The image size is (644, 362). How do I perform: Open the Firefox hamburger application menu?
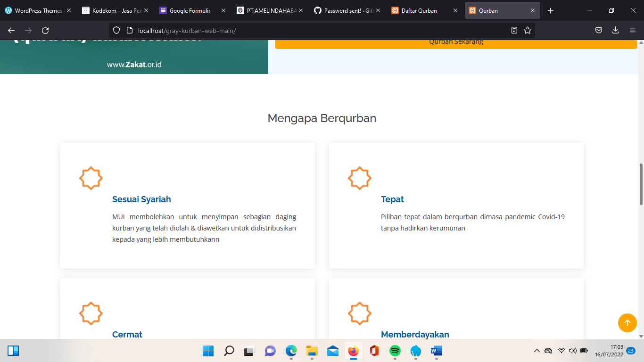pyautogui.click(x=633, y=31)
